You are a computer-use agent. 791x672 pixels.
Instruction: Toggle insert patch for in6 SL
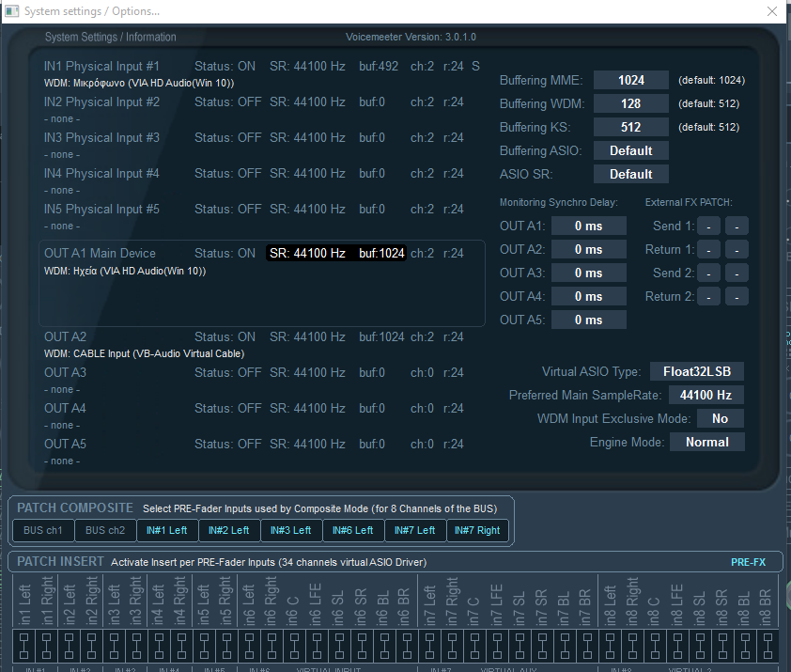coord(339,645)
